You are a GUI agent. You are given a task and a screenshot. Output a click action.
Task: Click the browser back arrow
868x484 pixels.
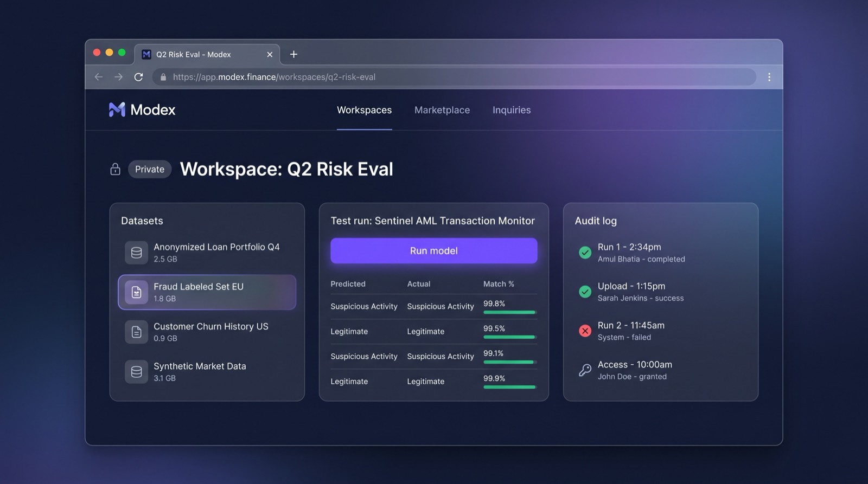(x=99, y=77)
